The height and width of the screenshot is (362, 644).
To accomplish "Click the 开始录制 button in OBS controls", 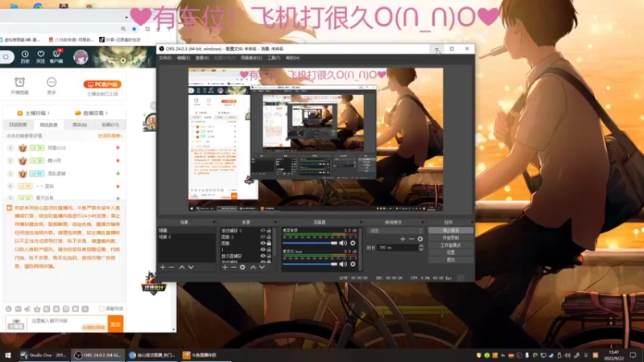I will tap(451, 237).
